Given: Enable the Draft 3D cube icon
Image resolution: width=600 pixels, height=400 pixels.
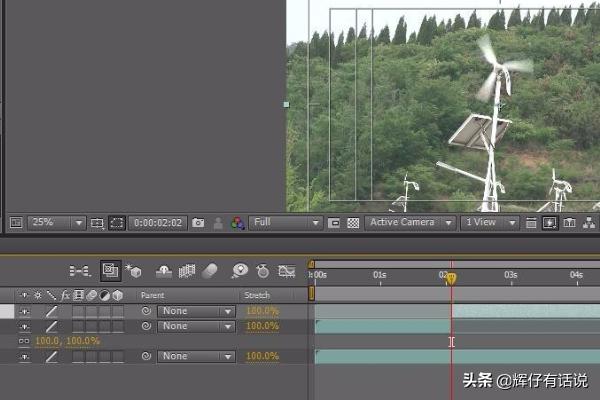Looking at the screenshot, I should click(x=133, y=271).
